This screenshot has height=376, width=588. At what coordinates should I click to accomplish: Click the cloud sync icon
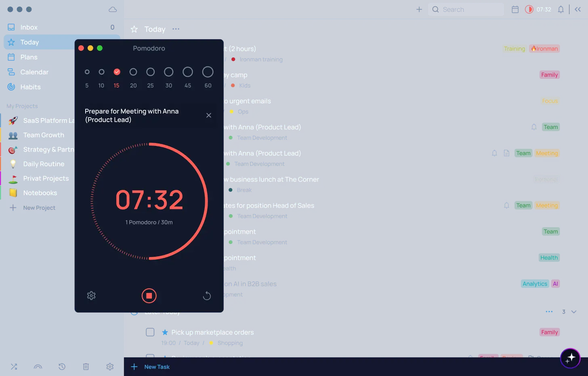click(113, 9)
